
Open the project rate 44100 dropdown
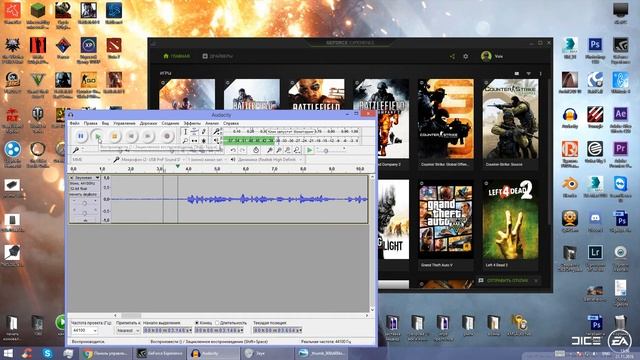point(85,330)
